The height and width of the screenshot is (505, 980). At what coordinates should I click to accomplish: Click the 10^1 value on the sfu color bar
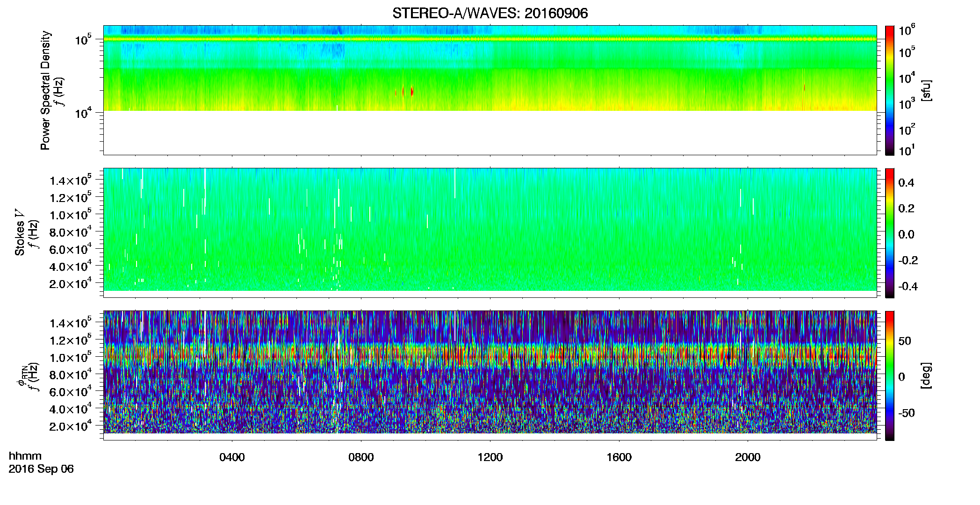pos(907,150)
